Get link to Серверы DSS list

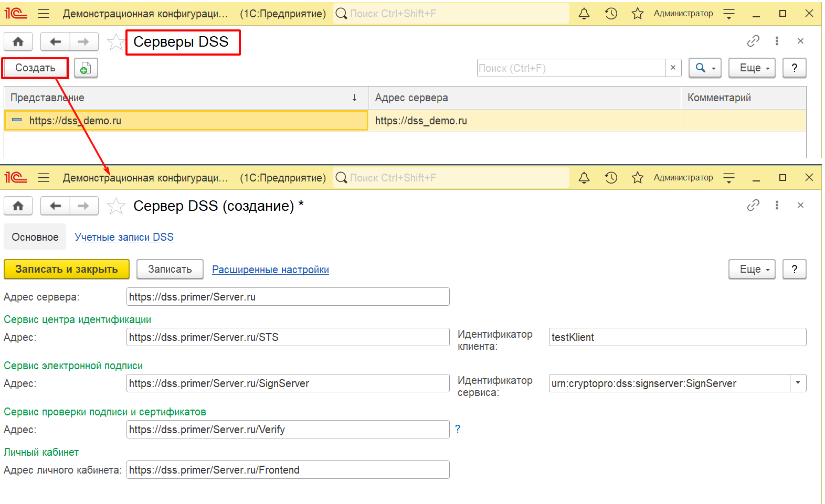[753, 41]
